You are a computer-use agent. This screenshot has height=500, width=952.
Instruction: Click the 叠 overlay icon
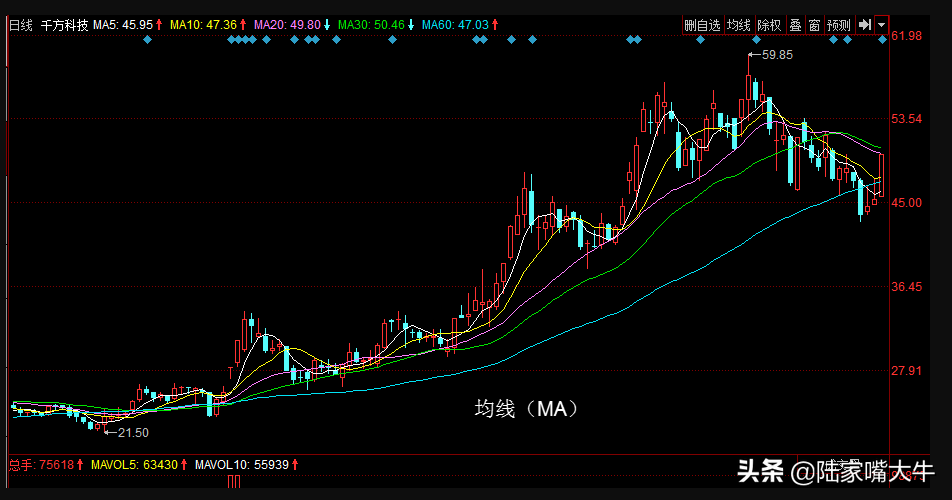pyautogui.click(x=796, y=24)
